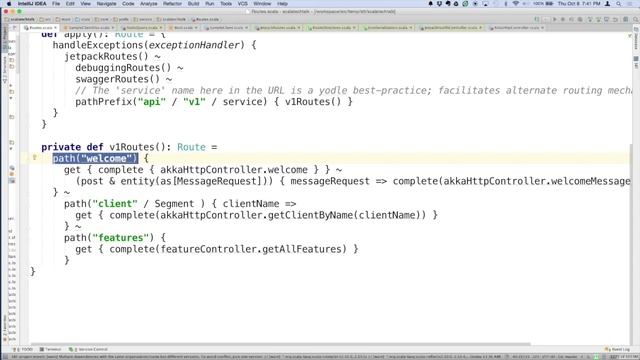This screenshot has height=360, width=640.
Task: Open the Window menu
Action: pyautogui.click(x=262, y=4)
